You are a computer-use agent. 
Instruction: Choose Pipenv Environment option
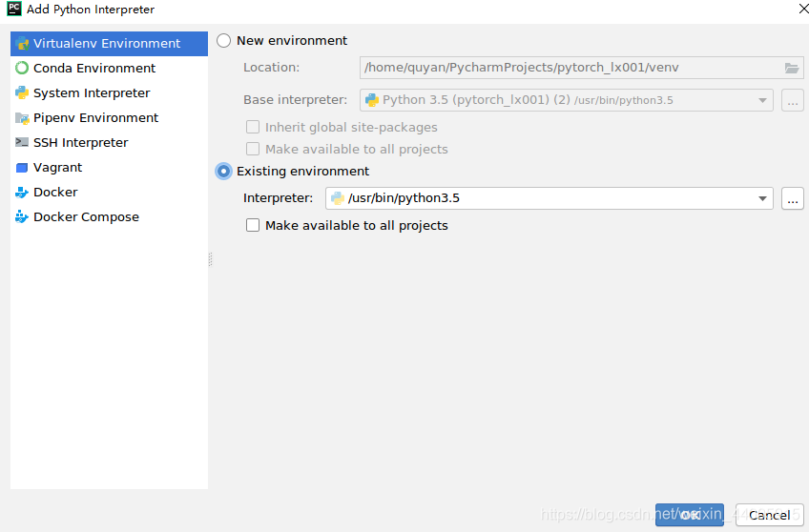(109, 117)
